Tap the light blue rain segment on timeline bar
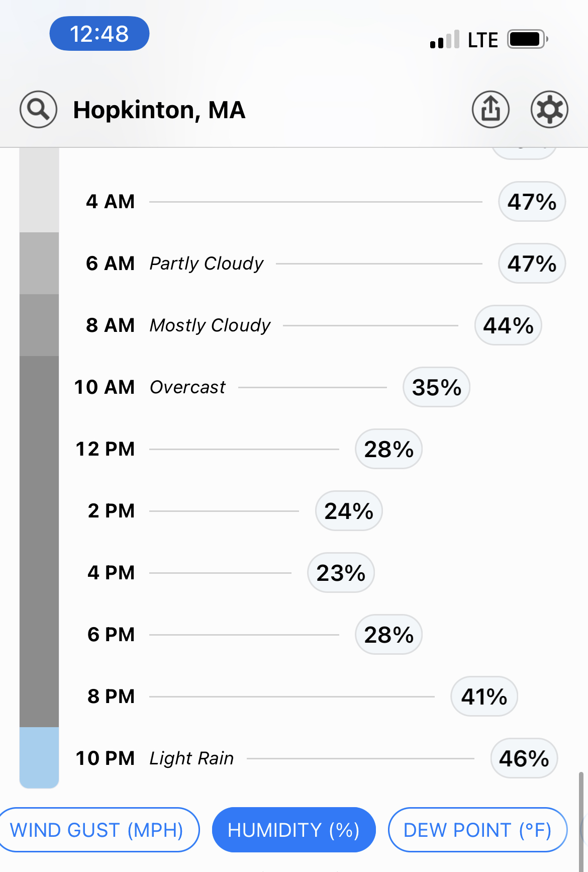 pyautogui.click(x=39, y=757)
